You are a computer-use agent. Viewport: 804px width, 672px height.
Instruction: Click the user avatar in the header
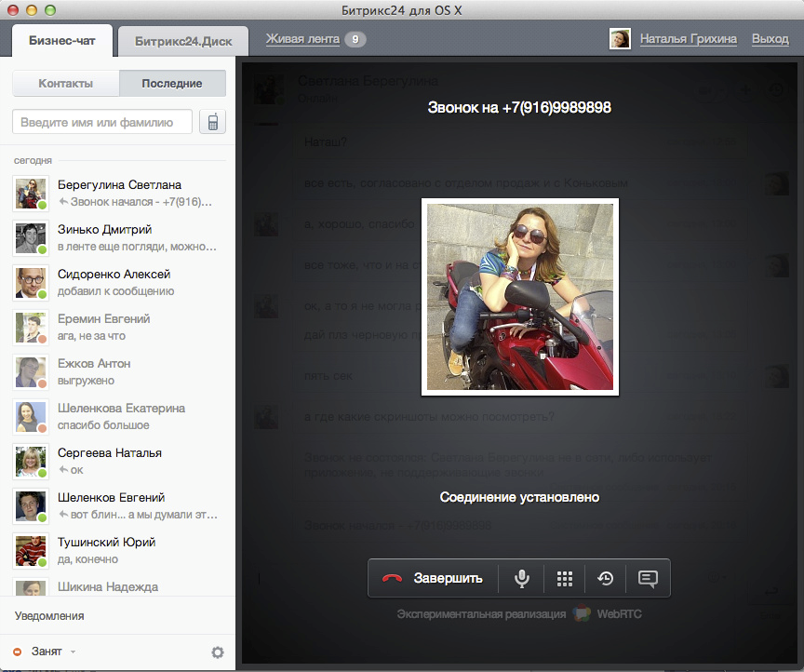[620, 39]
